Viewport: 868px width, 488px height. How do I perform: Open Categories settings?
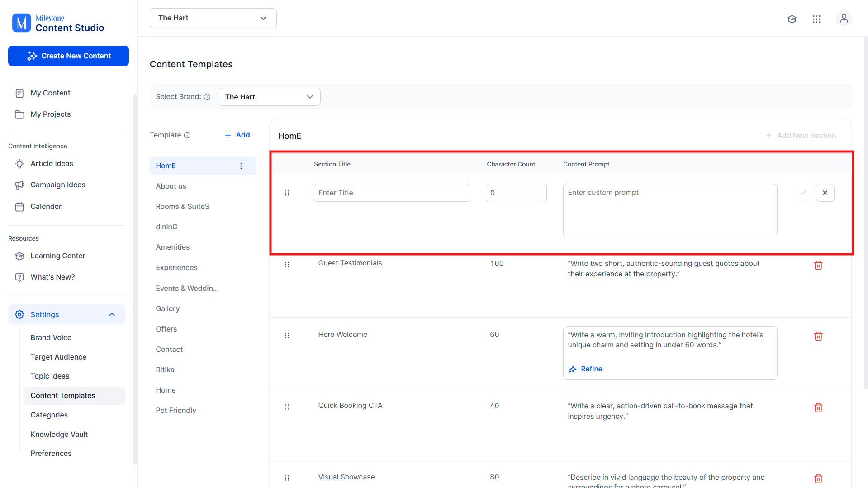tap(49, 415)
